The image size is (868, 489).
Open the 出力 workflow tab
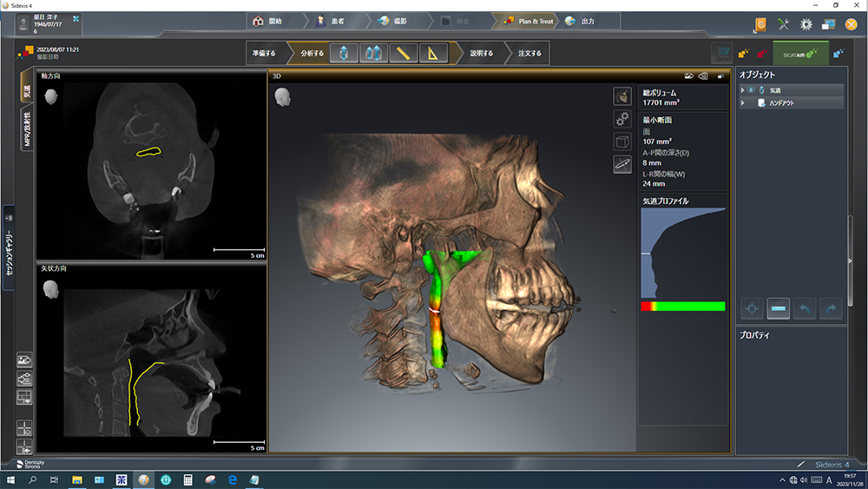(x=582, y=21)
